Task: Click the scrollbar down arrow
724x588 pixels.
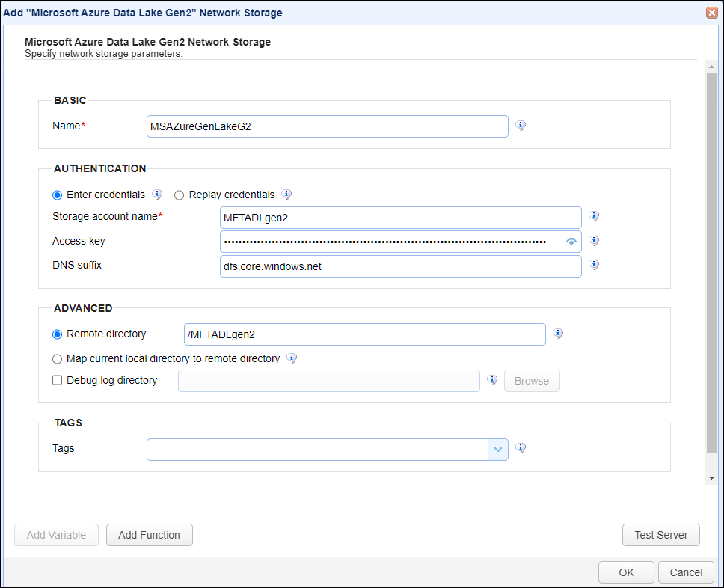Action: pos(711,478)
